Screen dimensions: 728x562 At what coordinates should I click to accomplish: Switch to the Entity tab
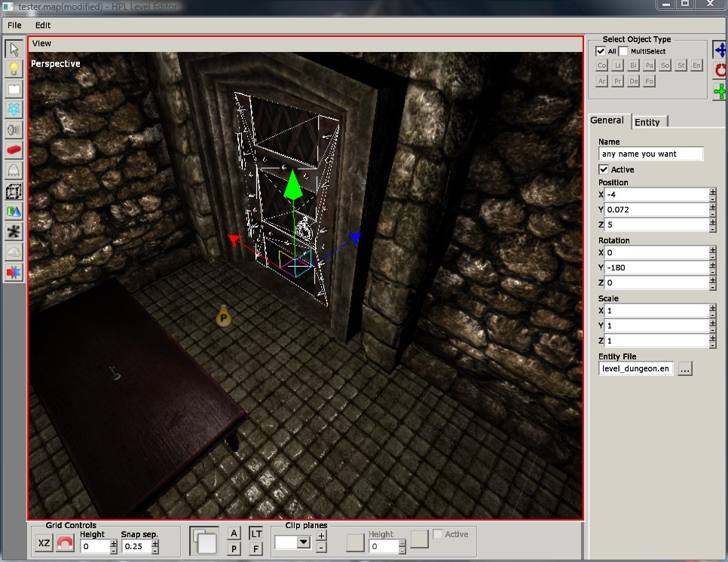pyautogui.click(x=647, y=122)
